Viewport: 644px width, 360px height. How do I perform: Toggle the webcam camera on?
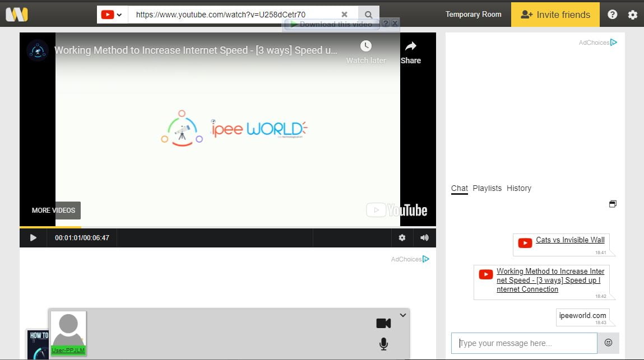383,323
